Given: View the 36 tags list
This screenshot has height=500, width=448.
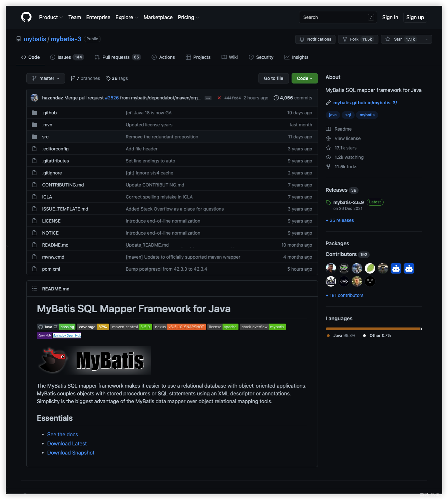Looking at the screenshot, I should point(117,78).
